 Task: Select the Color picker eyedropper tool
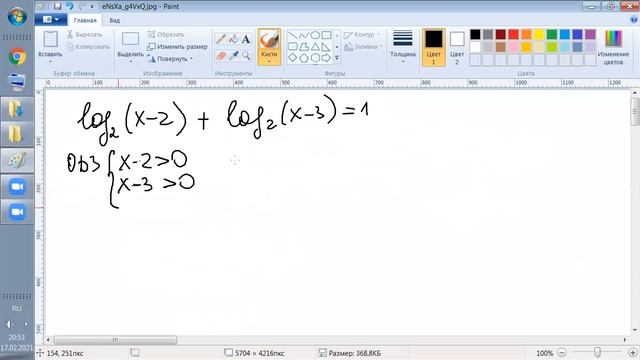click(x=233, y=56)
